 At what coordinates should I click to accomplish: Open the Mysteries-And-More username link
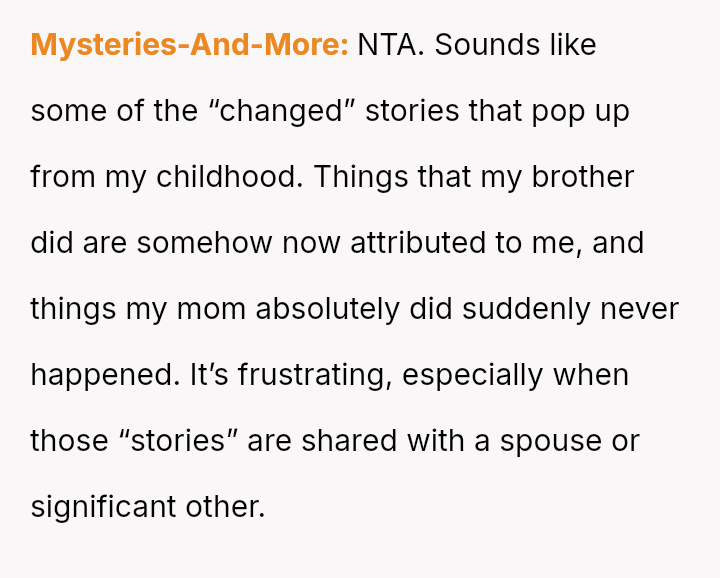coord(189,45)
